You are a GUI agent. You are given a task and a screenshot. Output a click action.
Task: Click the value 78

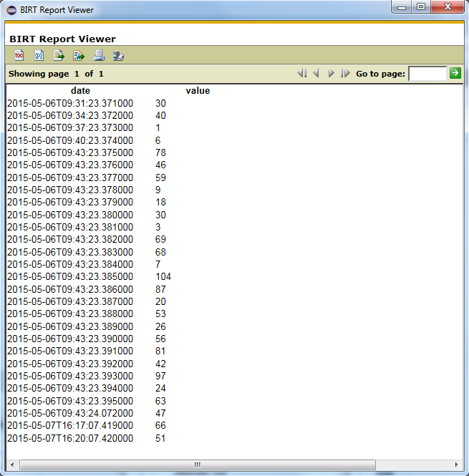[160, 152]
